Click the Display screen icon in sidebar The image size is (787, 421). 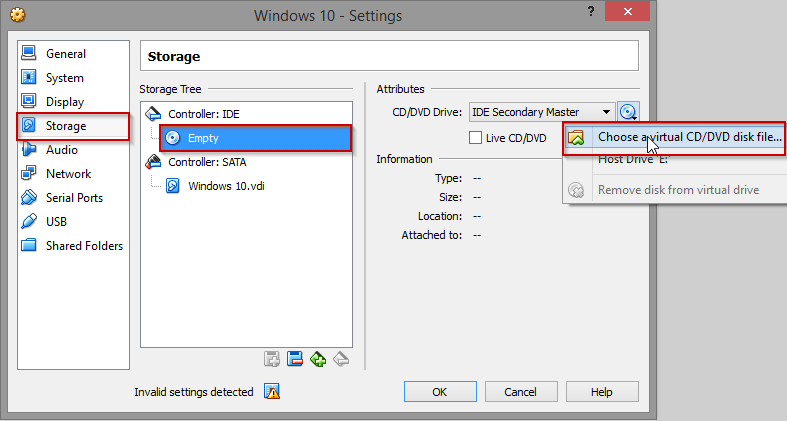pyautogui.click(x=29, y=101)
